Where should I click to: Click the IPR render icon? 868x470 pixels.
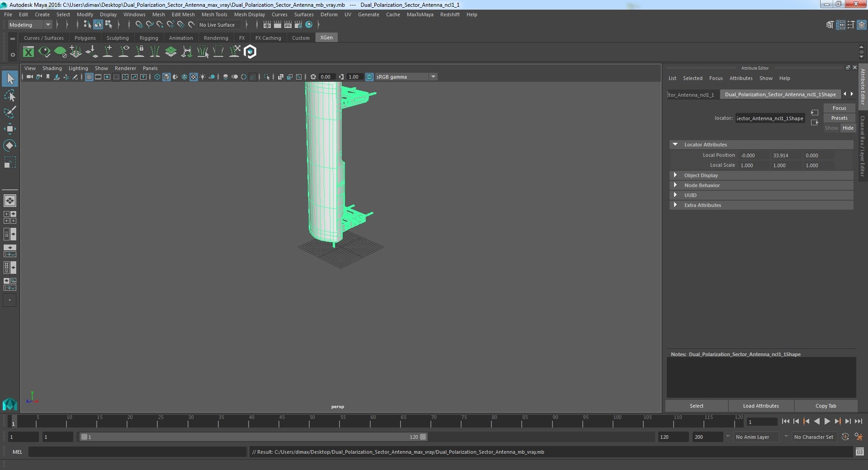click(288, 25)
